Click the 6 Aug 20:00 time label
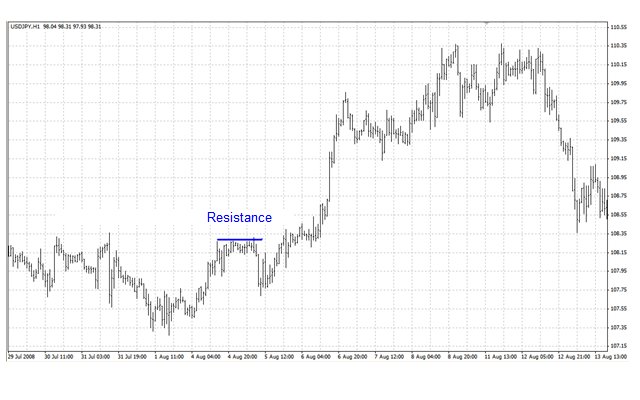The width and height of the screenshot is (640, 400). tap(352, 356)
